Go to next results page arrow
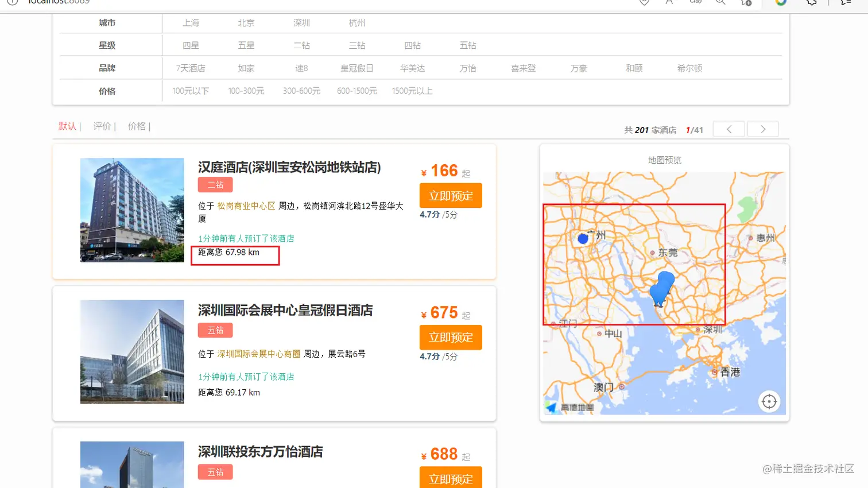The width and height of the screenshot is (868, 488). coord(763,129)
